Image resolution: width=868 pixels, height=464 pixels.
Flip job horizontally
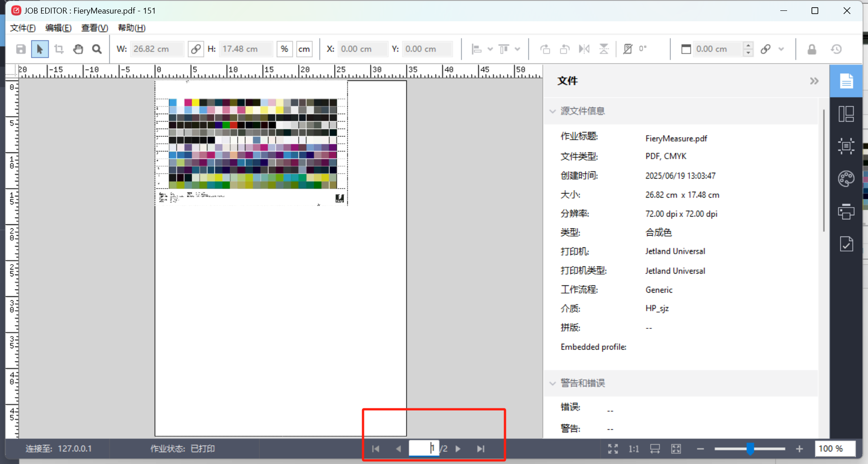coord(584,49)
